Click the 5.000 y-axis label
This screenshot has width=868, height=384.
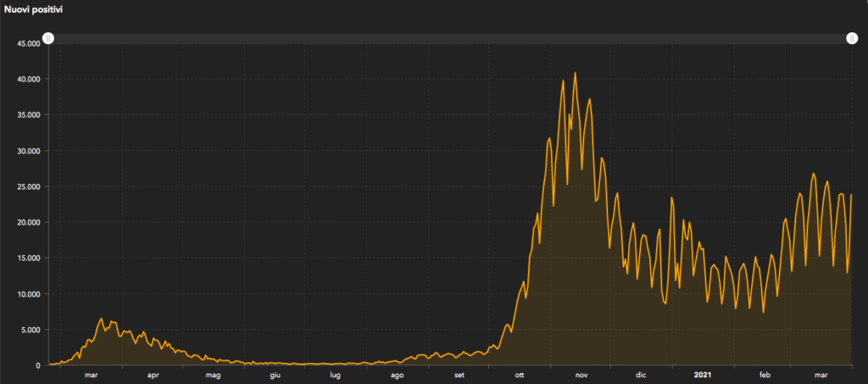31,330
